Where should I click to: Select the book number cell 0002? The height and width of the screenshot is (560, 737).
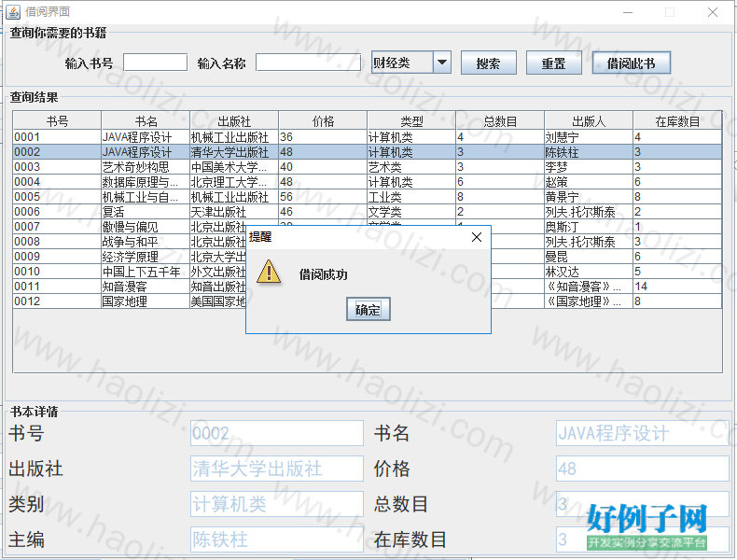point(57,152)
